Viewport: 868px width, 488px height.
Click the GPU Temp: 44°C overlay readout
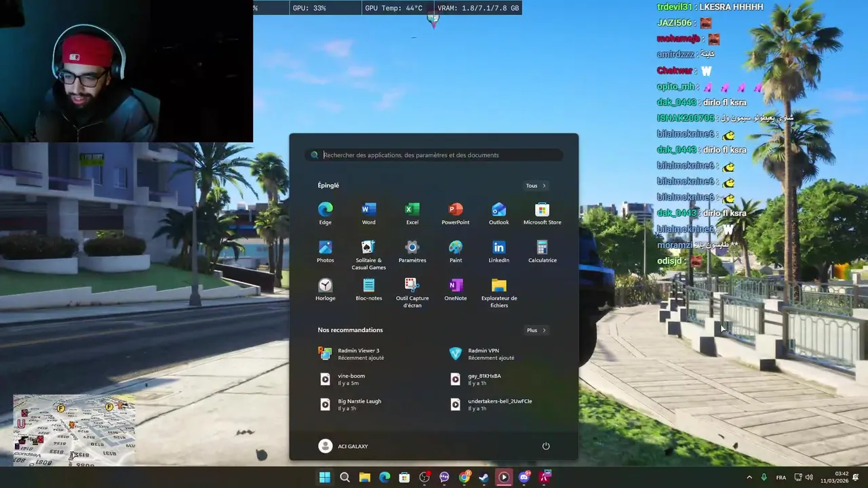394,8
